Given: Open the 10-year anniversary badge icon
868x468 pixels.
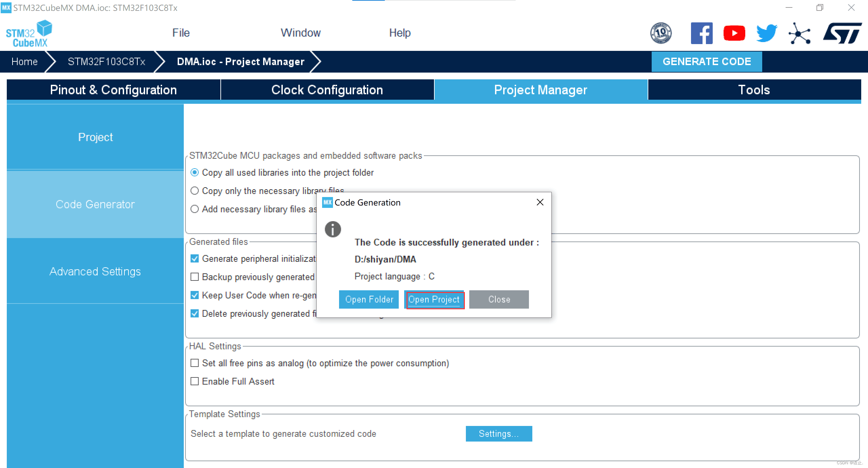Looking at the screenshot, I should 660,33.
